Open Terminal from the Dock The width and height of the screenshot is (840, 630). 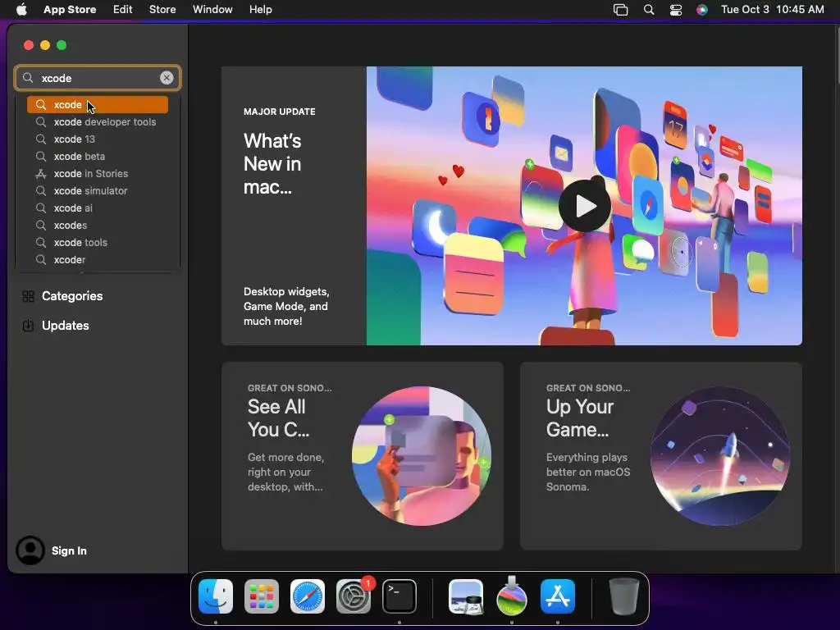(x=399, y=596)
